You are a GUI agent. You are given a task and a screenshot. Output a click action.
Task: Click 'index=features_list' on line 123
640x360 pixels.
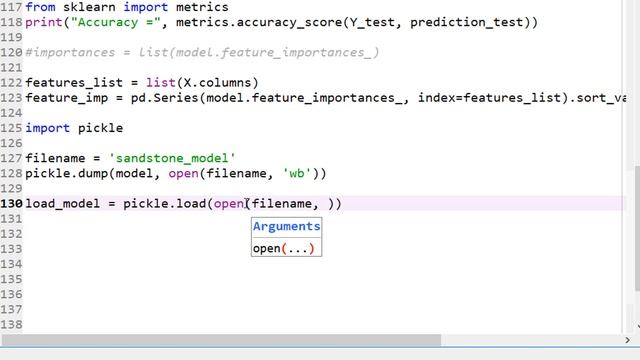pyautogui.click(x=489, y=98)
